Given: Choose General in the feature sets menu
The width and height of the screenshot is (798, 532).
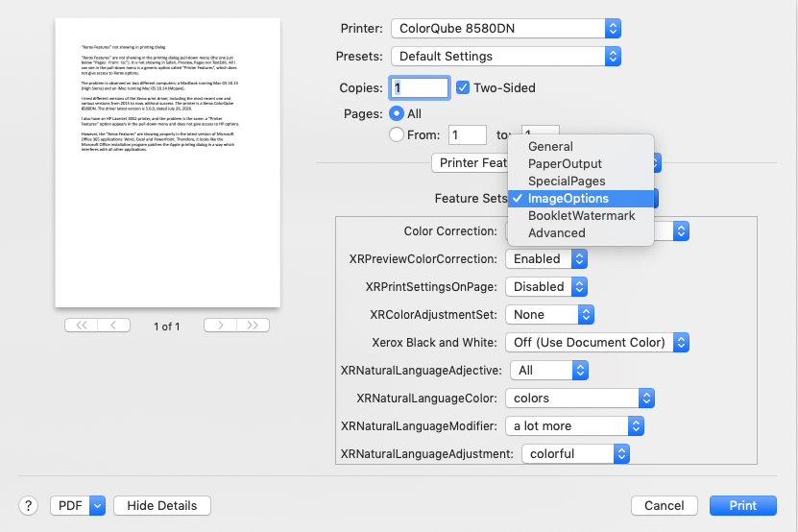Looking at the screenshot, I should pyautogui.click(x=581, y=147).
